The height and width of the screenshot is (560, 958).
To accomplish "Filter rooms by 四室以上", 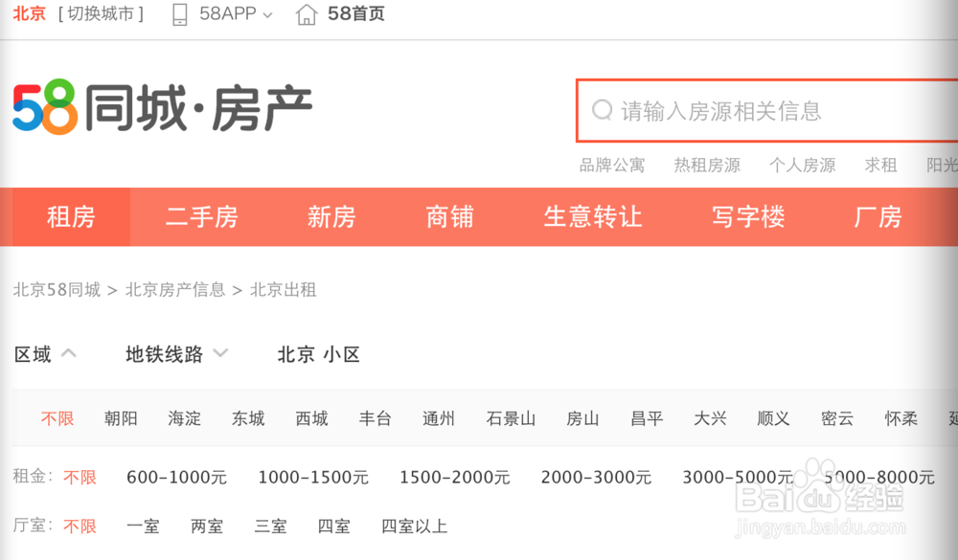I will point(414,526).
